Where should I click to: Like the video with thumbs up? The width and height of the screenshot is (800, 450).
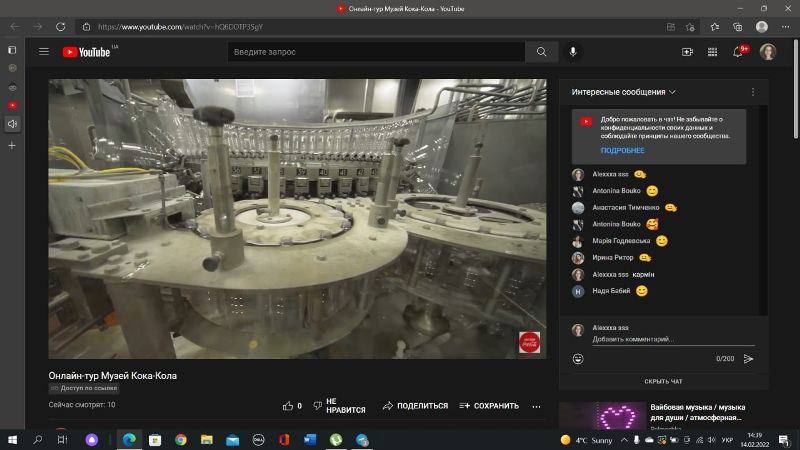(289, 406)
